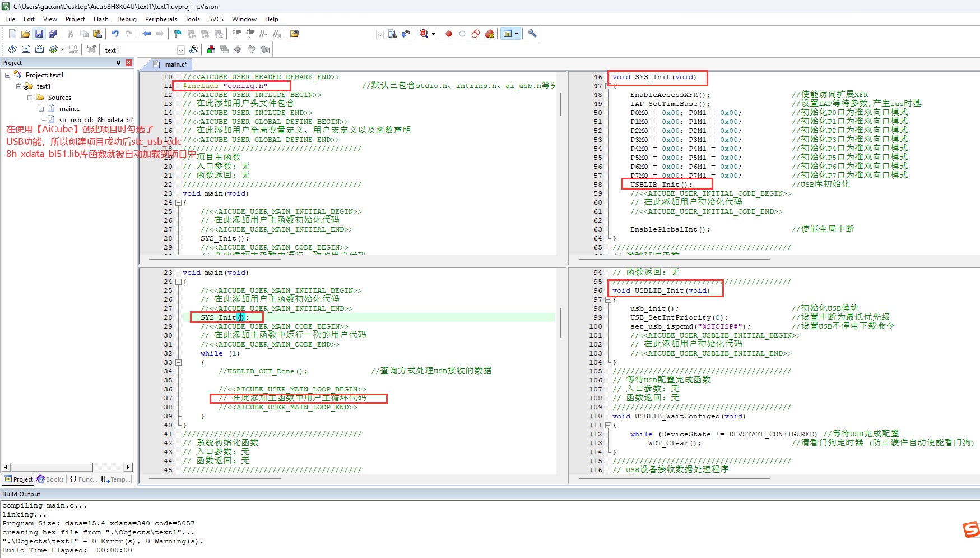Switch to the Func... tab
This screenshot has height=558, width=980.
pos(83,479)
